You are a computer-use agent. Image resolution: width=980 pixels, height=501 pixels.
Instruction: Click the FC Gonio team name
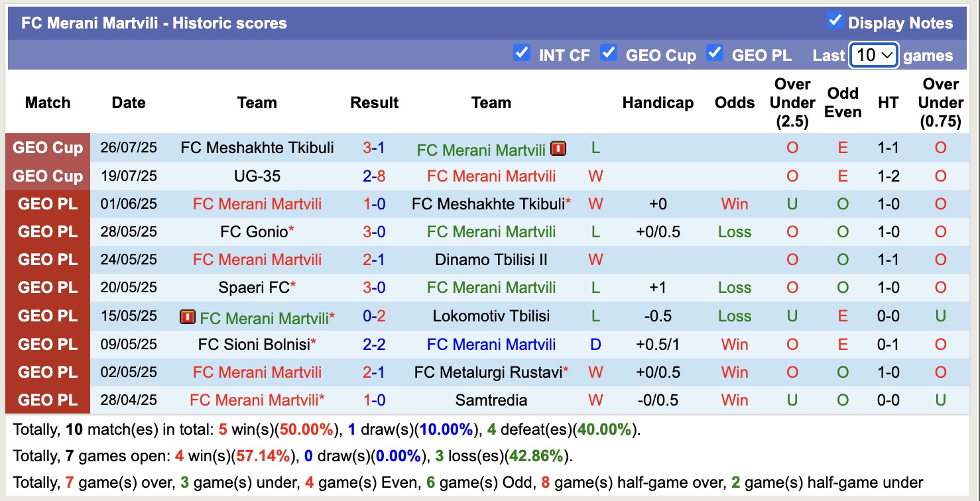pos(254,232)
